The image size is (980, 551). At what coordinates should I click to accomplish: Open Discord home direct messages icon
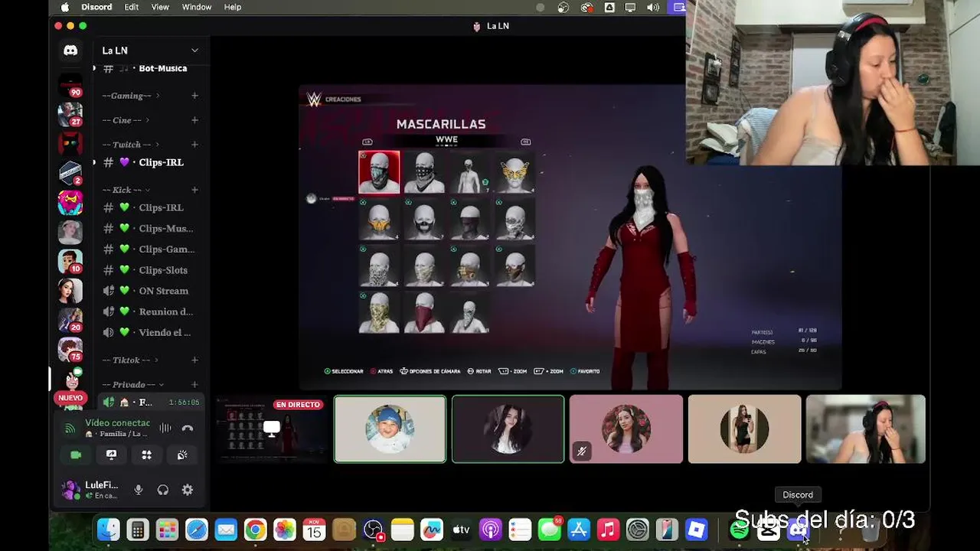click(x=70, y=51)
